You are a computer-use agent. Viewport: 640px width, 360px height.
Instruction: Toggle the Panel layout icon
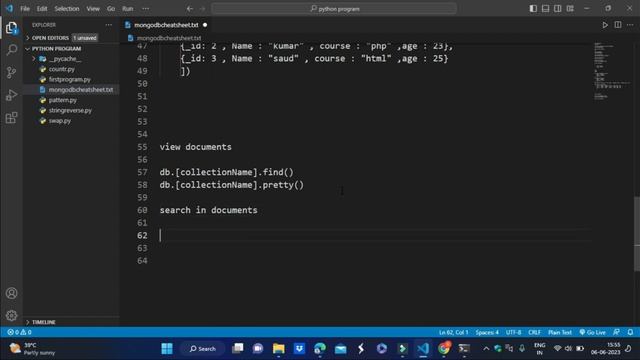tap(545, 9)
